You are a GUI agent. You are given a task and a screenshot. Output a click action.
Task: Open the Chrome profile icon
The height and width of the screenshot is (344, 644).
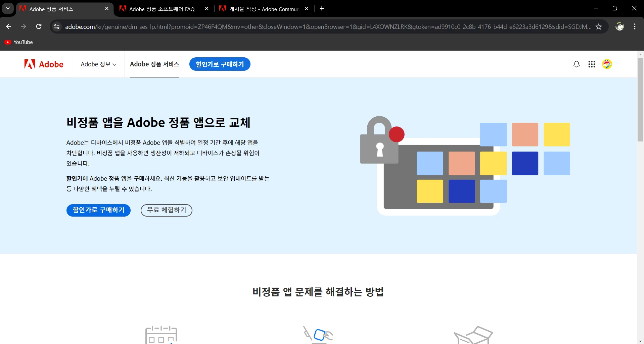tap(619, 26)
